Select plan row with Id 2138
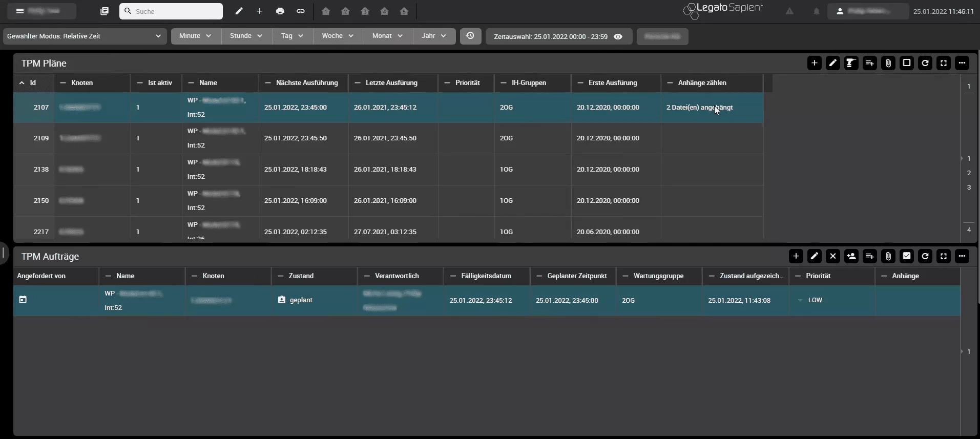Viewport: 980px width, 439px height. (x=388, y=170)
